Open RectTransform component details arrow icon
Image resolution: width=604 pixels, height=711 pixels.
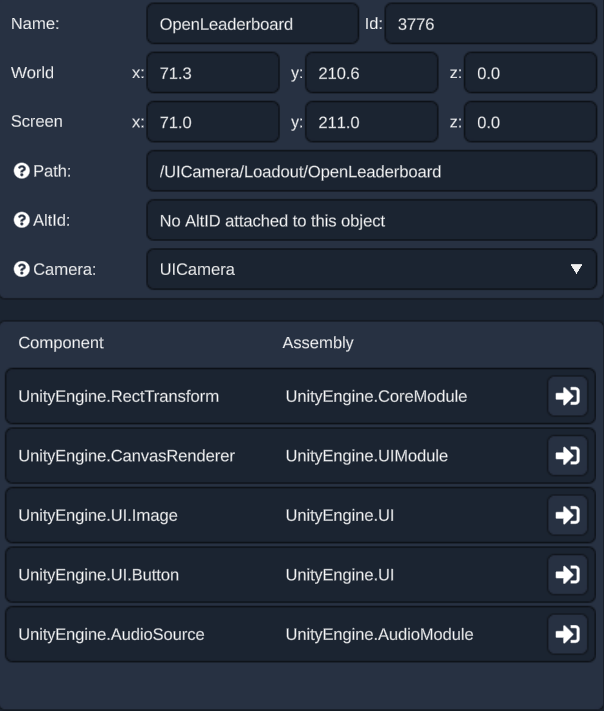(x=568, y=396)
